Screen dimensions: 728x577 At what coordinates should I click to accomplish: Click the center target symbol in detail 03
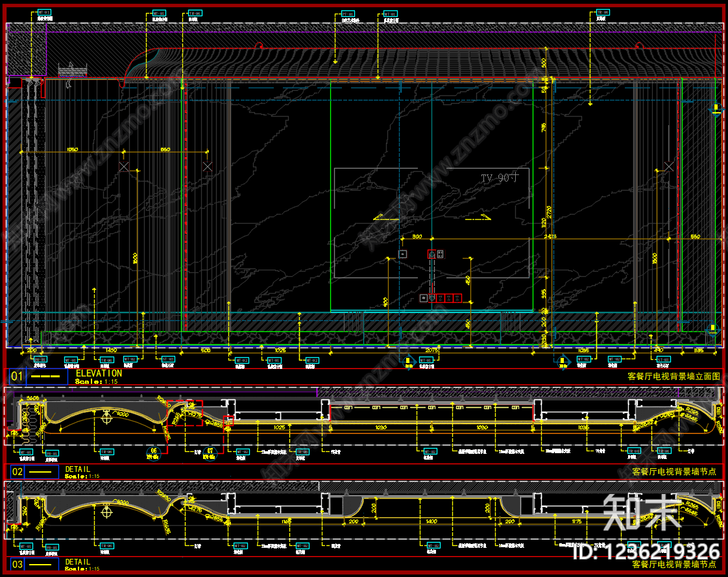(107, 512)
